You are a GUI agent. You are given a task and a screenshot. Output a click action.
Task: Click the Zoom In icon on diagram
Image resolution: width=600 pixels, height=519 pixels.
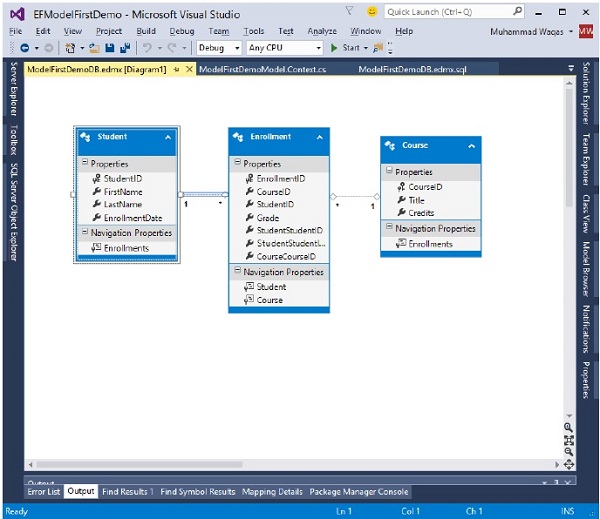click(568, 428)
